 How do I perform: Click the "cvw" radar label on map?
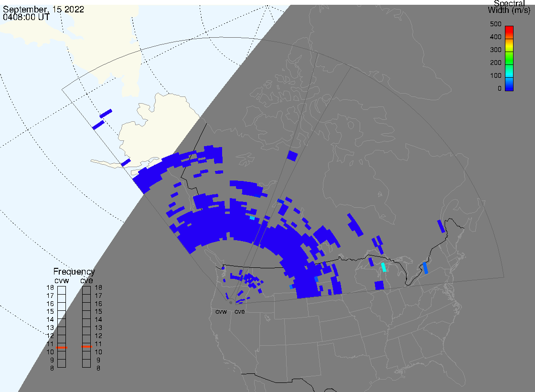coord(221,312)
